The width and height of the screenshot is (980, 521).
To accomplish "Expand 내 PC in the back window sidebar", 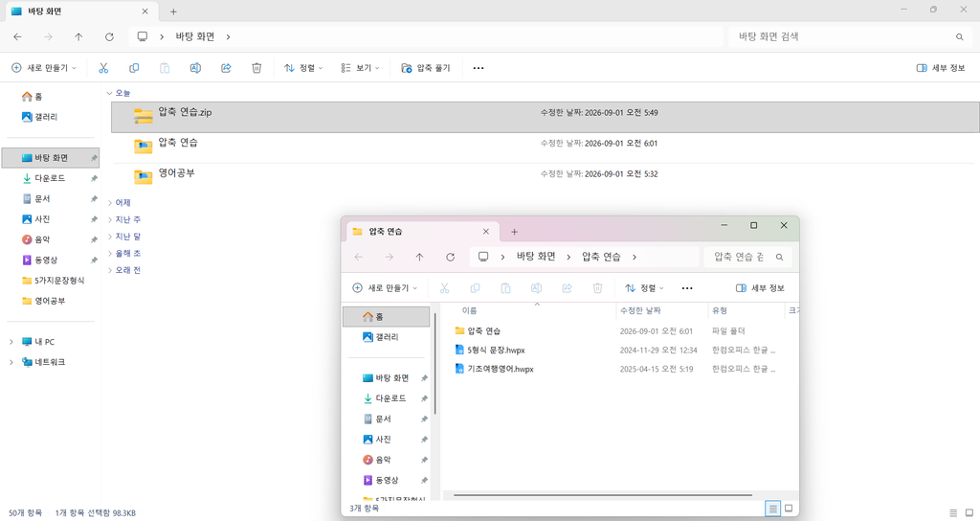I will point(11,342).
